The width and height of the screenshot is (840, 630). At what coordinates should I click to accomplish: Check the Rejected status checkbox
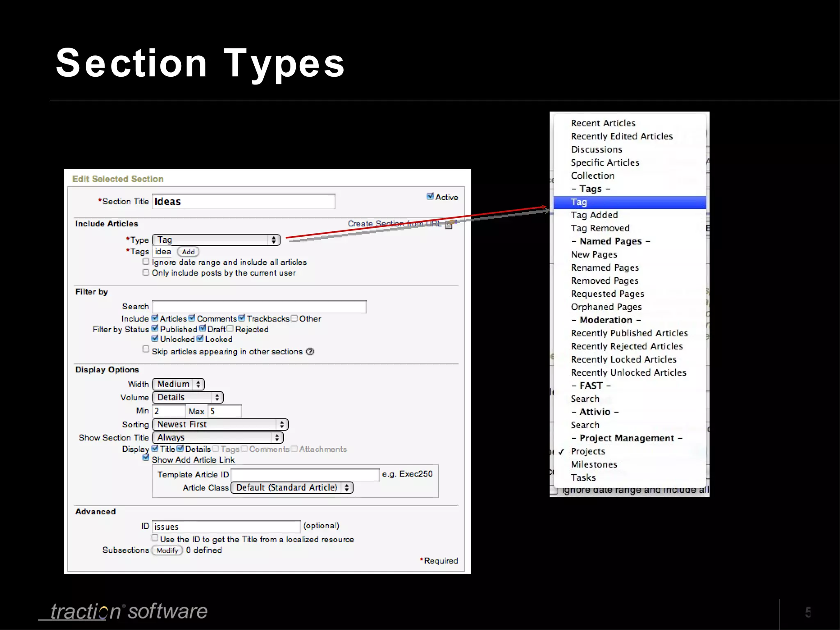pyautogui.click(x=230, y=329)
